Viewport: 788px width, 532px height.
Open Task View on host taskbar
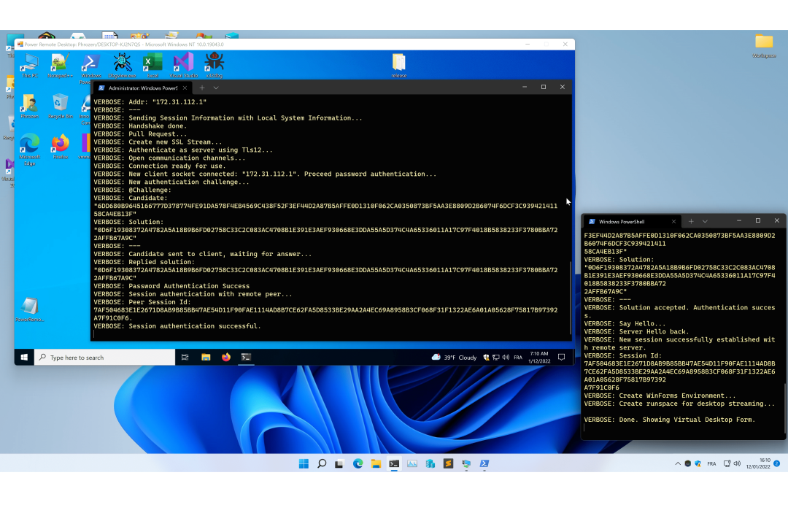pos(339,463)
